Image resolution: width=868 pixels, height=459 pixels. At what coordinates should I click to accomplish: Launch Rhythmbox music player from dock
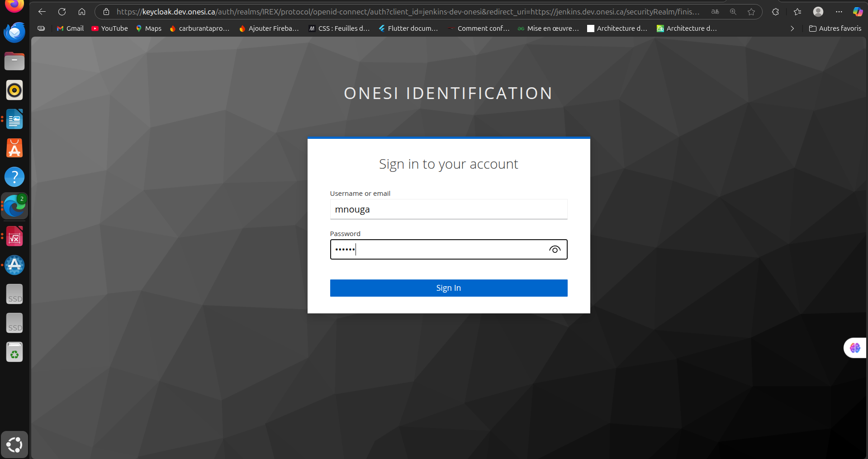pyautogui.click(x=14, y=90)
